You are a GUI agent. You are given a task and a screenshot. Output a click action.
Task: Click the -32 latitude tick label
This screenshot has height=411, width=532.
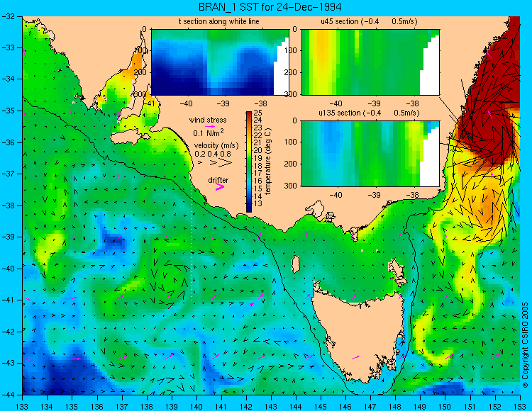(x=7, y=16)
